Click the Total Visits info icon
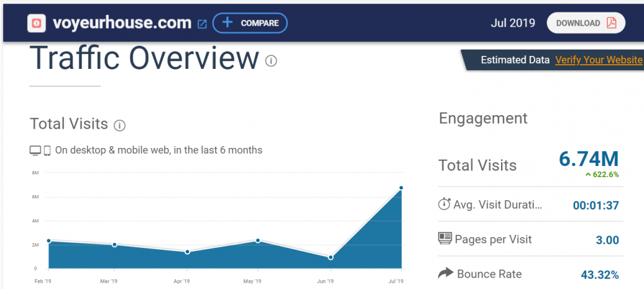 [120, 126]
